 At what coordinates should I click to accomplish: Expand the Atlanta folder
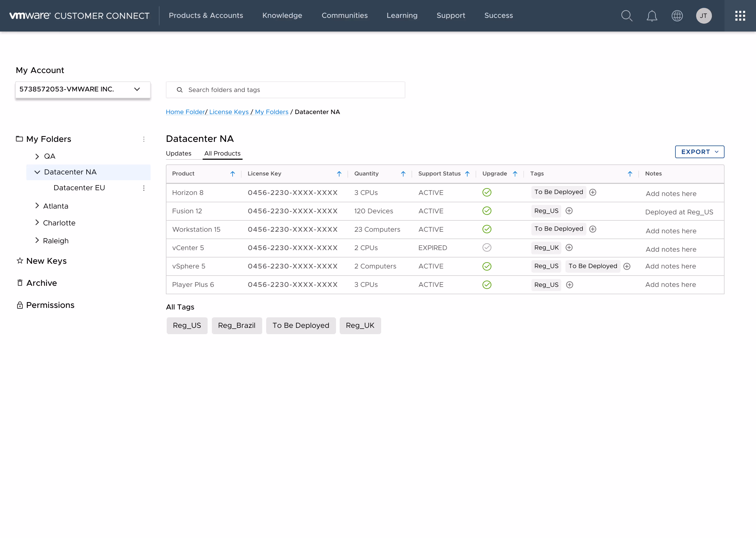[x=37, y=206]
